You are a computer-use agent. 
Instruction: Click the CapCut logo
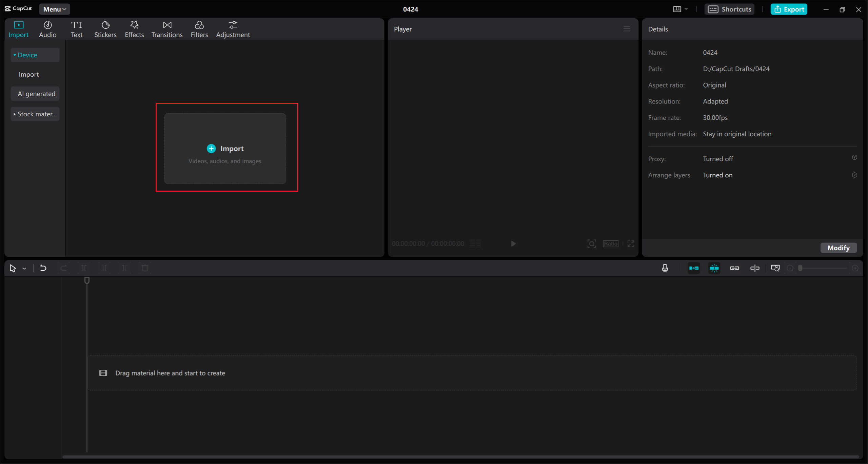tap(18, 8)
